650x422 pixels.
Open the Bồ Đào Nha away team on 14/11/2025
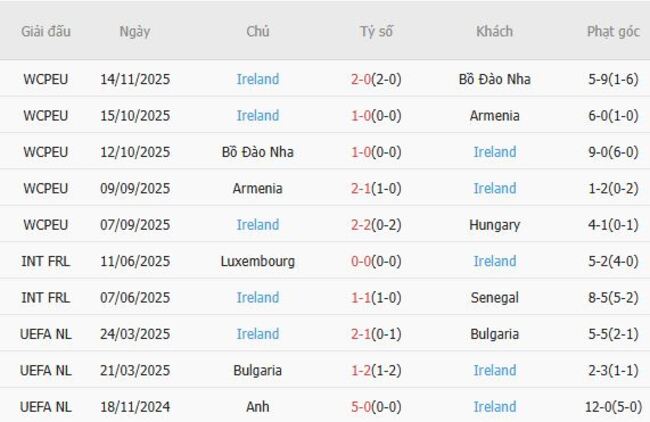click(x=494, y=79)
